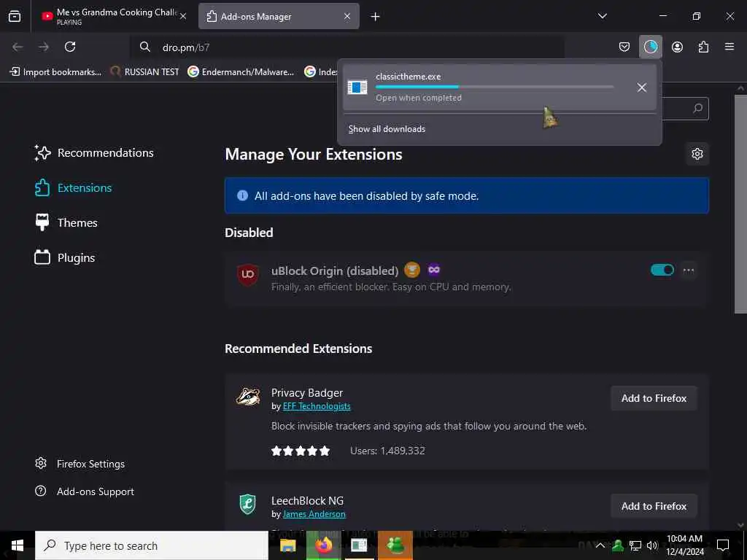
Task: Switch to Firefox in the taskbar
Action: 323,545
